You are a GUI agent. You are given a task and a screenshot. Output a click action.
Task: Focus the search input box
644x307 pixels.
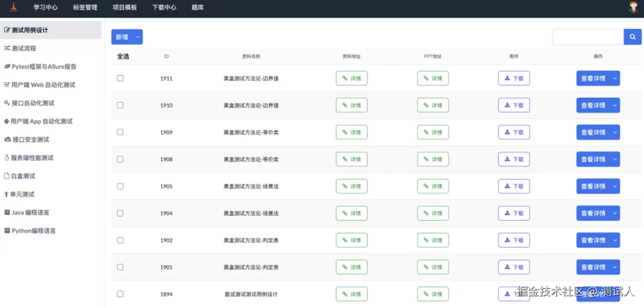coord(588,37)
